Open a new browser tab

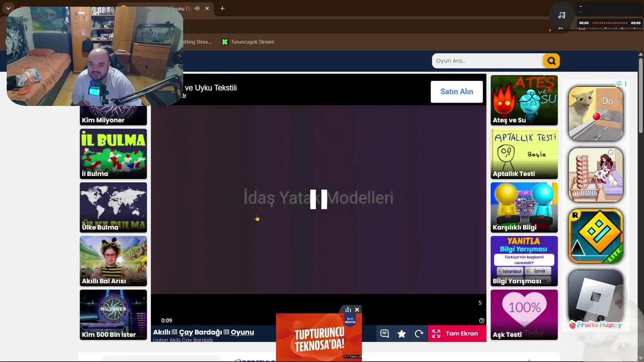(x=222, y=9)
